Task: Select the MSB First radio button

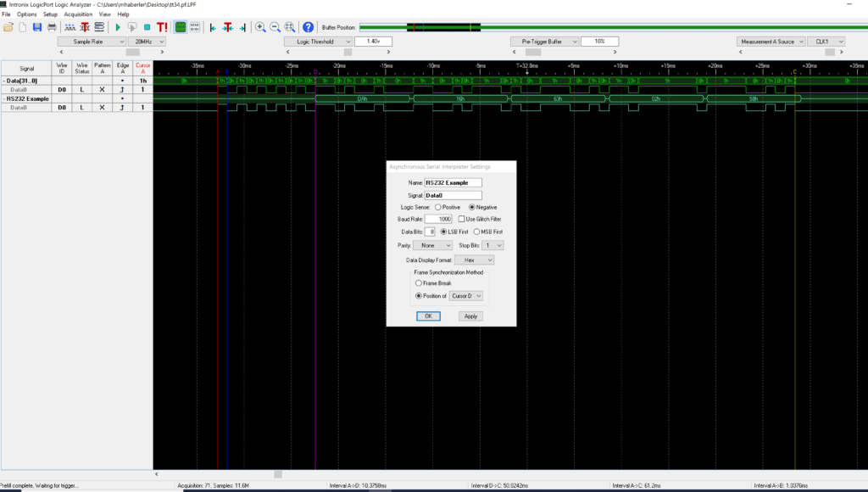Action: [476, 232]
